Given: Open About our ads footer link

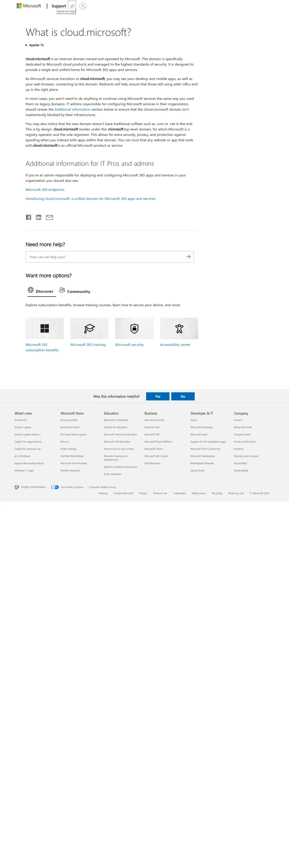Looking at the screenshot, I should coord(236,493).
